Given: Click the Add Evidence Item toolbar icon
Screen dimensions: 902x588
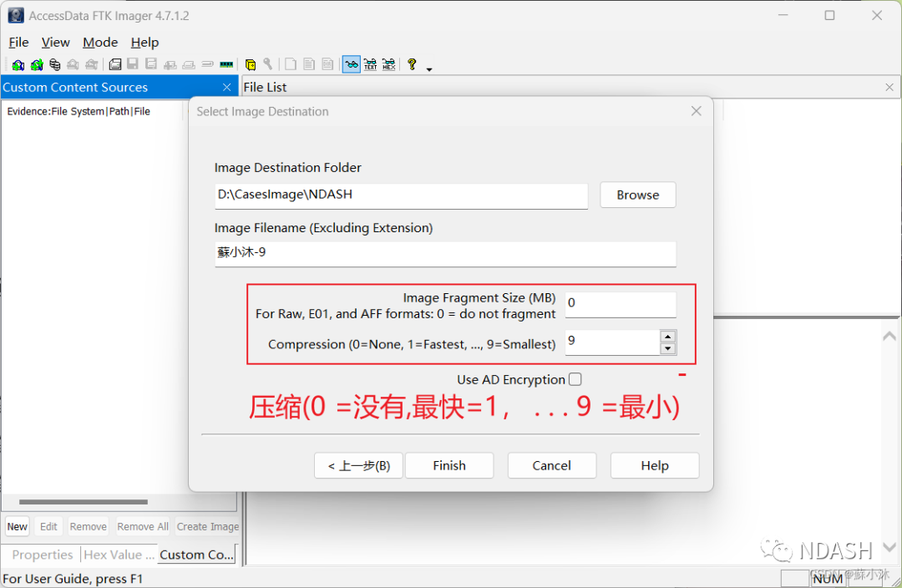Looking at the screenshot, I should [x=18, y=64].
